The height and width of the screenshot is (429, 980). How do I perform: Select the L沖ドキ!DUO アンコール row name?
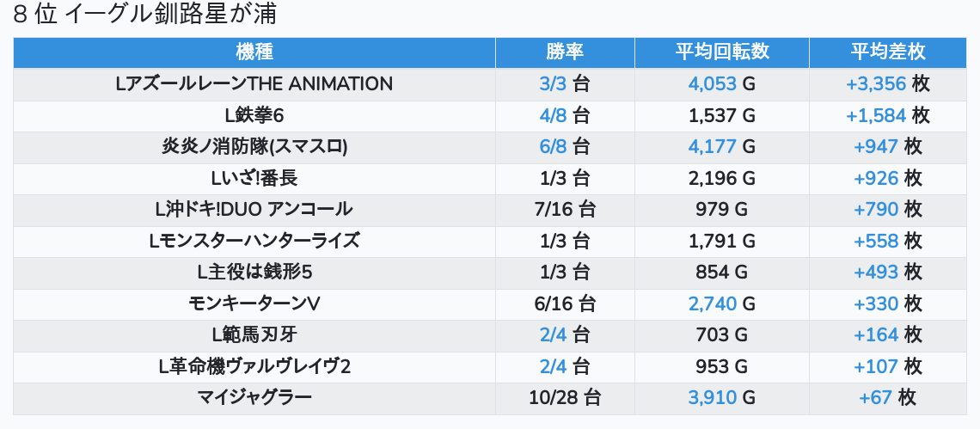tap(254, 209)
